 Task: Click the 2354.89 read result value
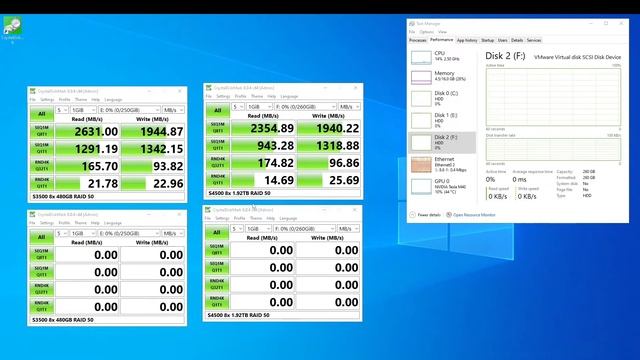263,128
